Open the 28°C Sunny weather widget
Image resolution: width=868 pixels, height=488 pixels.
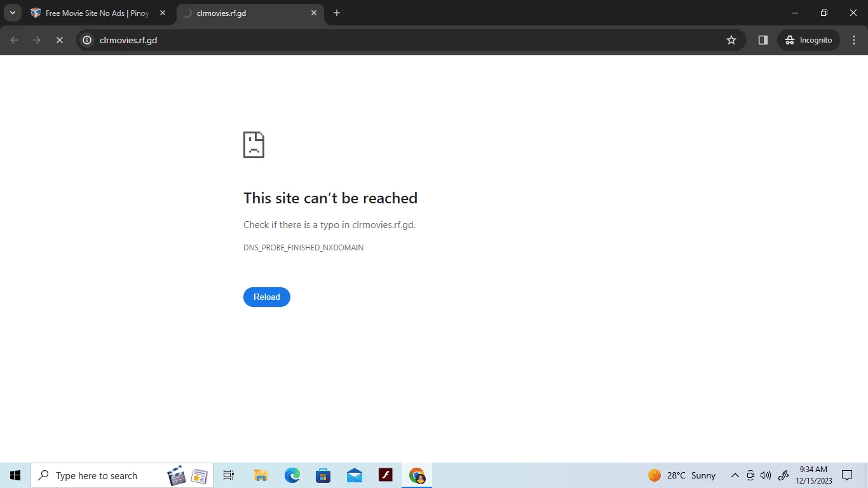click(x=682, y=475)
